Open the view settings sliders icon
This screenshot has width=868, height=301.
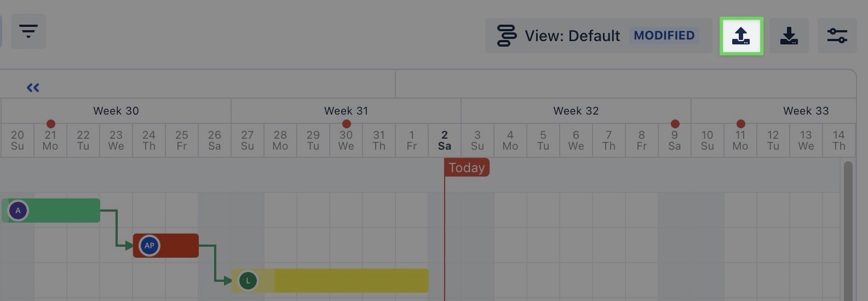coord(837,36)
